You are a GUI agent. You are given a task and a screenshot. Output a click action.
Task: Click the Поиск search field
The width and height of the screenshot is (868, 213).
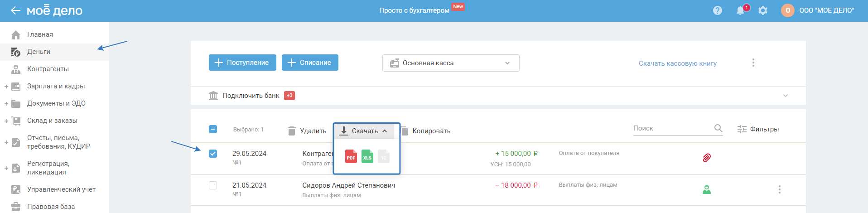[671, 128]
